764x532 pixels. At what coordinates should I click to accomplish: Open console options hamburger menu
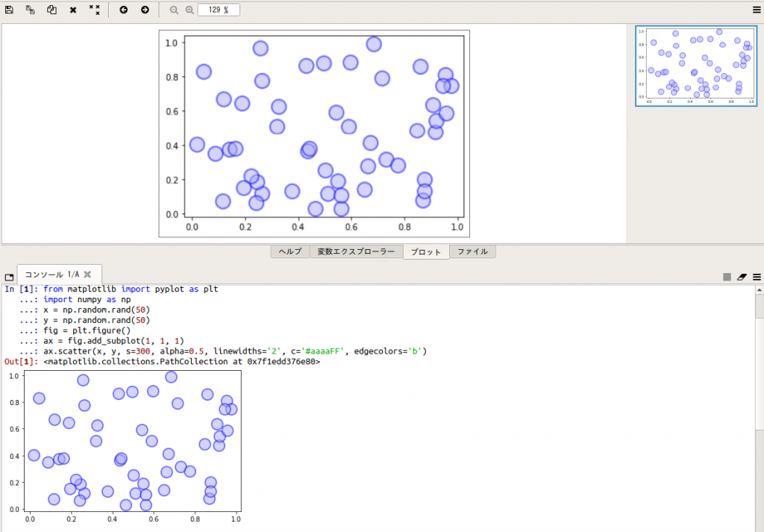coord(757,277)
